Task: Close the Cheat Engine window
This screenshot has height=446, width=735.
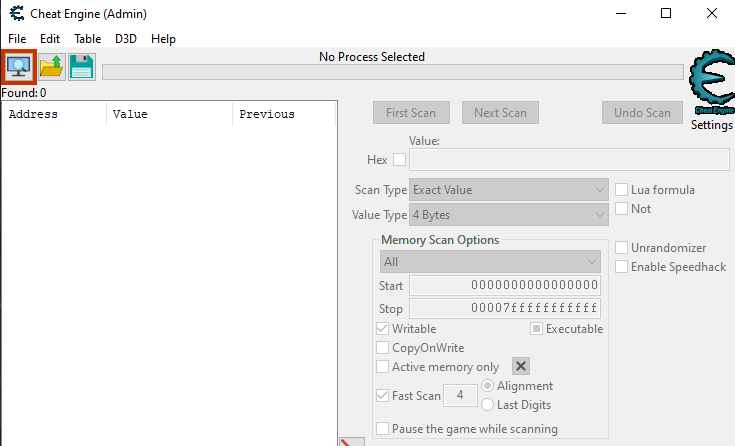Action: 712,14
